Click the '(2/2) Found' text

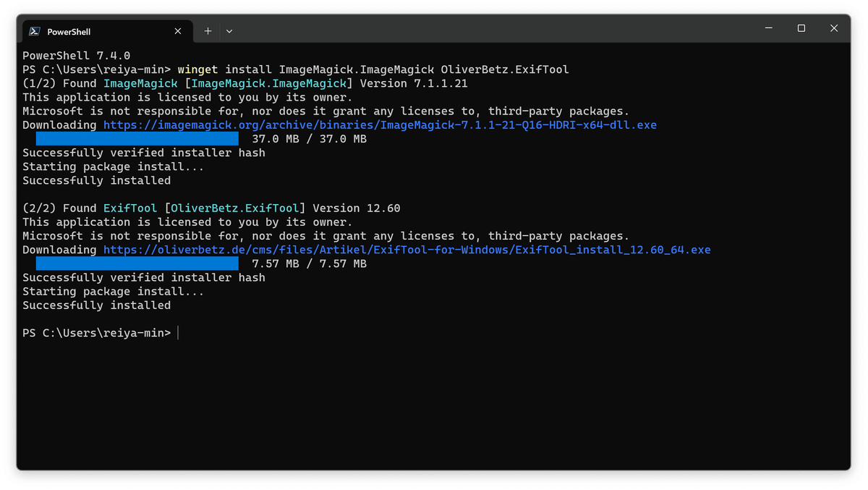click(59, 208)
